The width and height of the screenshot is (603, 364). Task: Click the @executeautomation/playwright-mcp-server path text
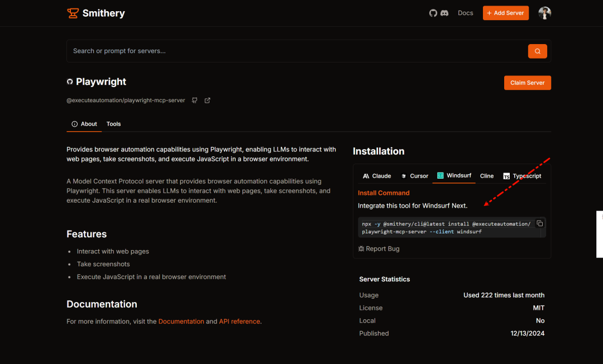126,100
